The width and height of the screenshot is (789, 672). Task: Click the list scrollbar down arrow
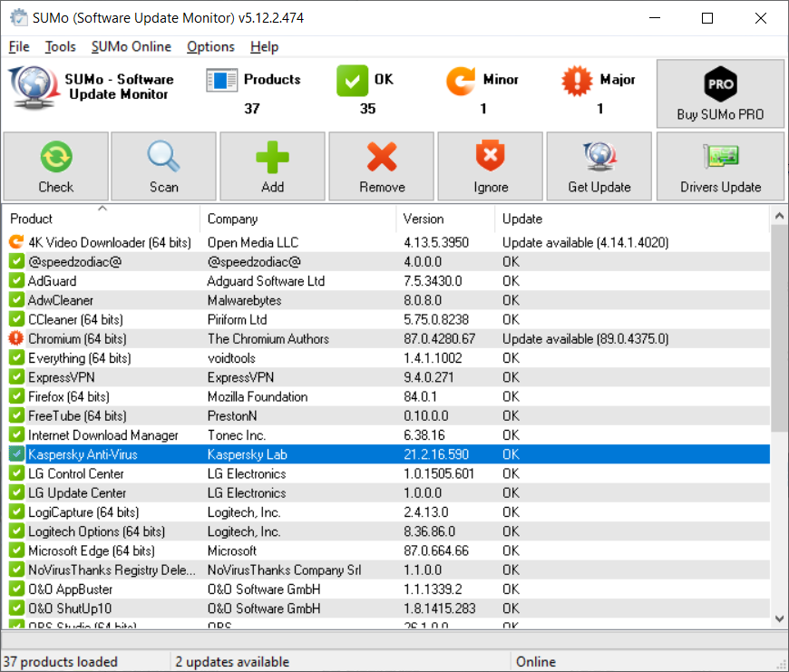point(779,618)
